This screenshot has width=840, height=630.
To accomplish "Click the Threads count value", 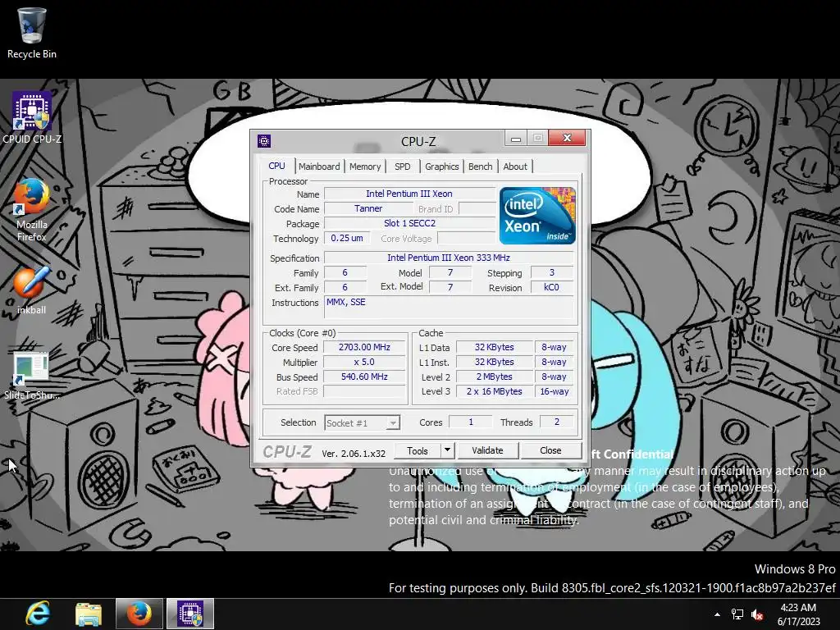I will 557,422.
